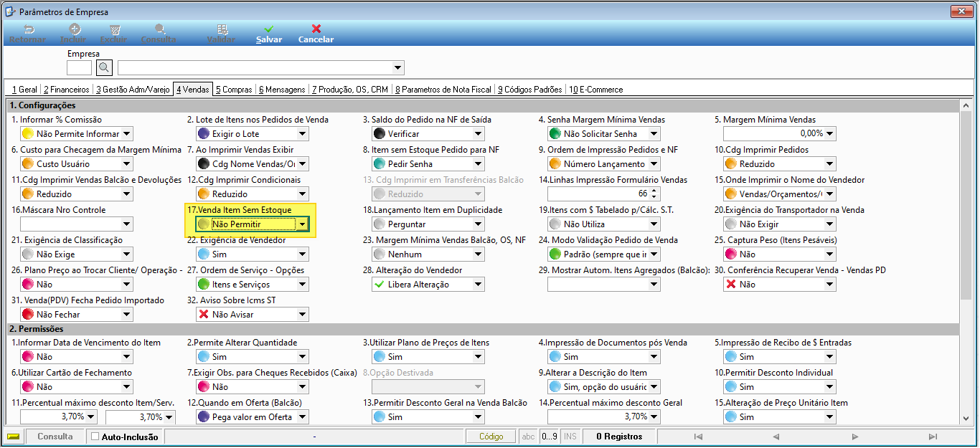Open Alteração do Vendedor dropdown

tap(478, 285)
